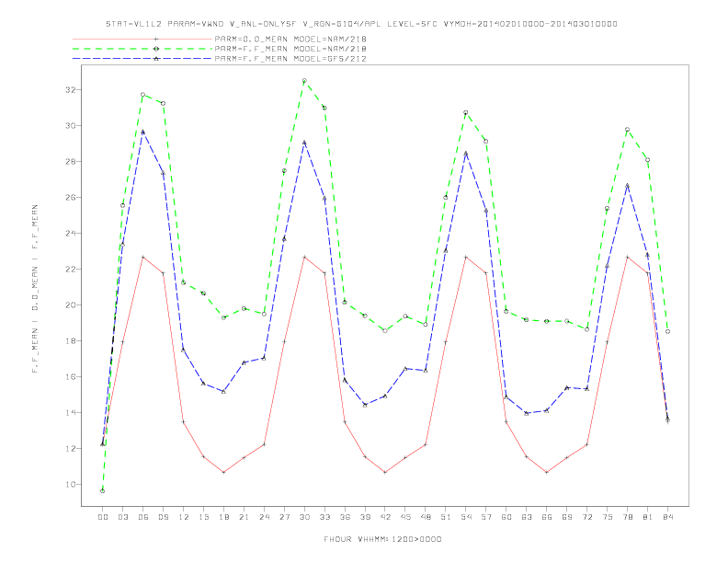Click y-axis tick value 16
Viewport: 728px width, 563px height.
(70, 377)
